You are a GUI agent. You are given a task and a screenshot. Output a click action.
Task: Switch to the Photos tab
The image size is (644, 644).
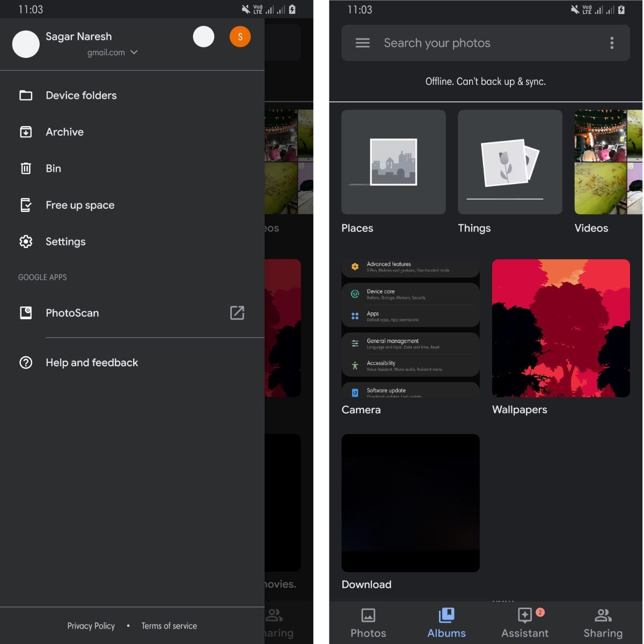coord(368,623)
